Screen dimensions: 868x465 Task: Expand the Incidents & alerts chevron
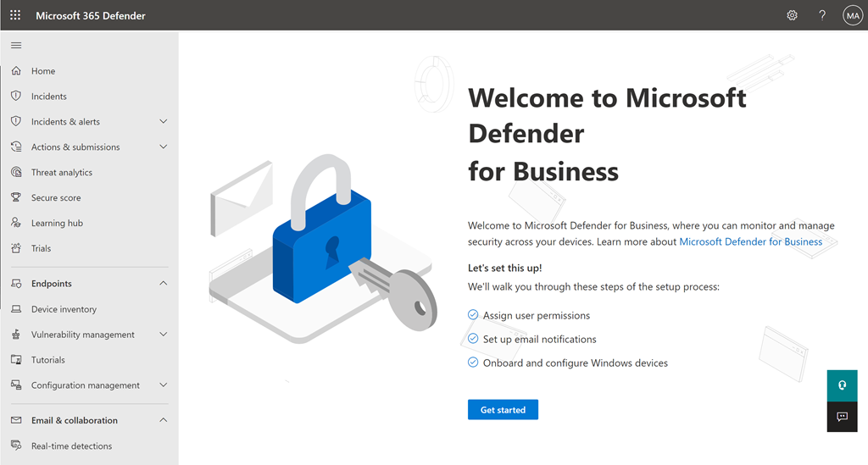(x=164, y=122)
